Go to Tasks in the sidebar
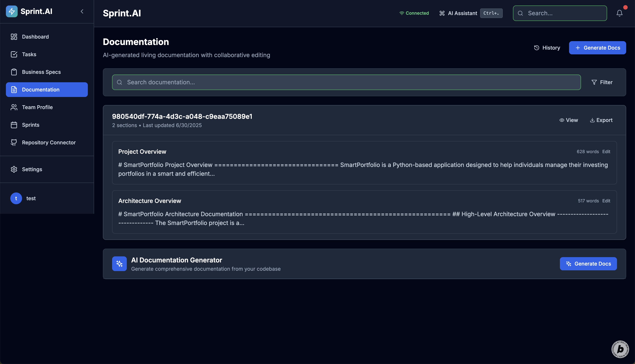Screen dimensions: 635x364 coord(29,54)
